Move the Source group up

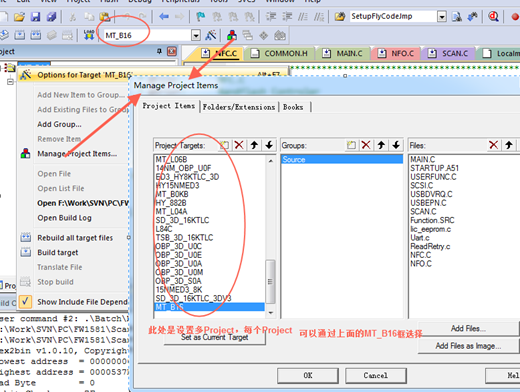tap(381, 145)
